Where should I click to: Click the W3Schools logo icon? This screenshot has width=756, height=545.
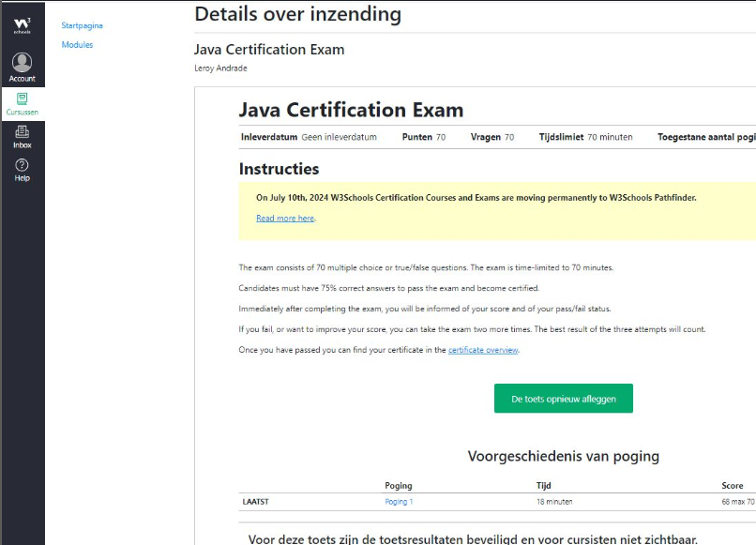coord(22,25)
